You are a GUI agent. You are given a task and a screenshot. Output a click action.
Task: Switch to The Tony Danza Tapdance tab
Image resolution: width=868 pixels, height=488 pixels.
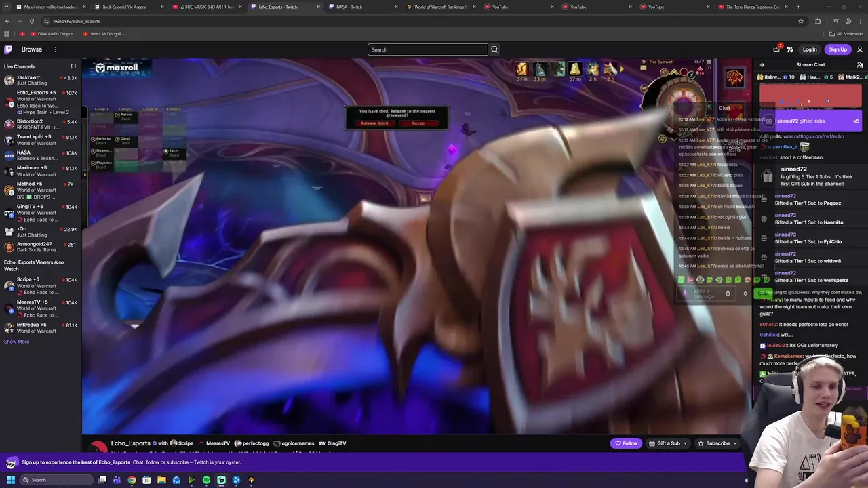753,7
